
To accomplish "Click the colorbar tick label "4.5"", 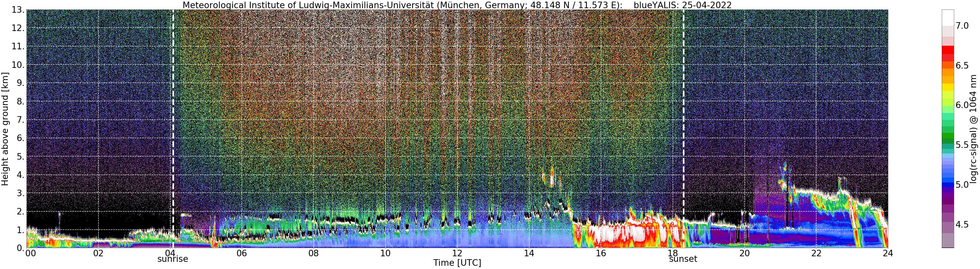I will coord(962,225).
